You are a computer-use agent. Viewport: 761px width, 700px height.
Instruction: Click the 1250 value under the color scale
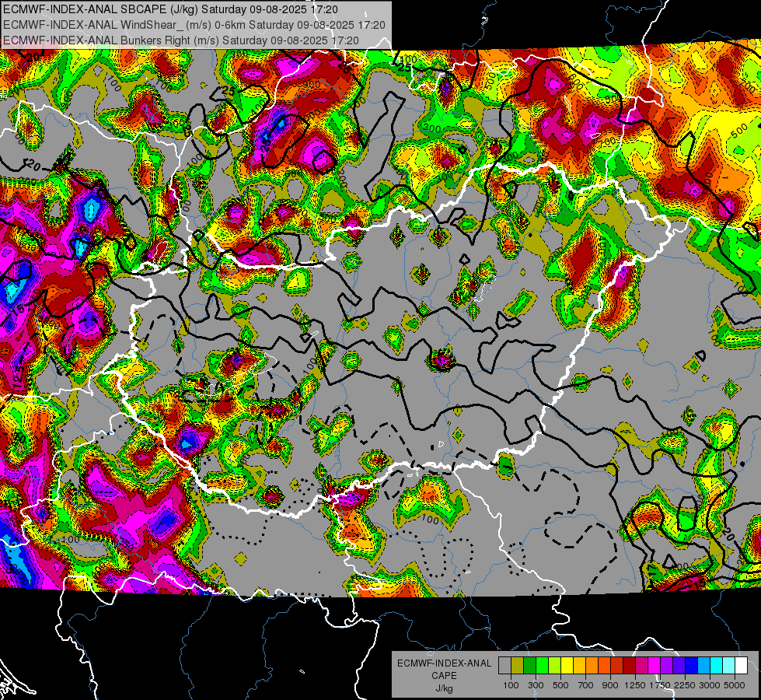click(x=635, y=685)
